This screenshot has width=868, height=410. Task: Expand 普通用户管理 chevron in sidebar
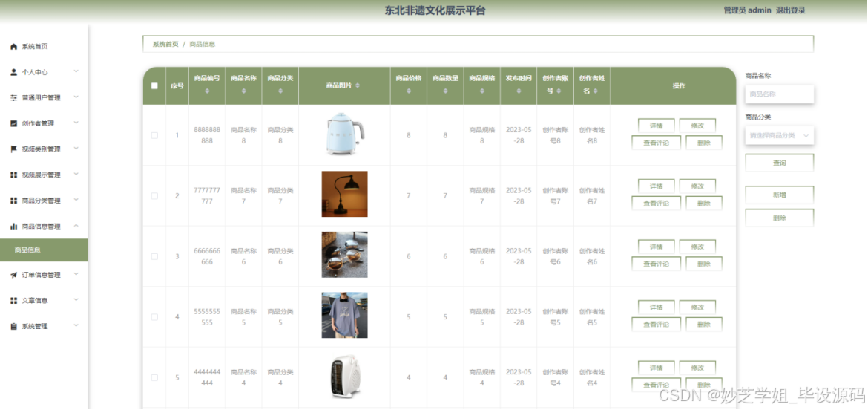pos(76,97)
